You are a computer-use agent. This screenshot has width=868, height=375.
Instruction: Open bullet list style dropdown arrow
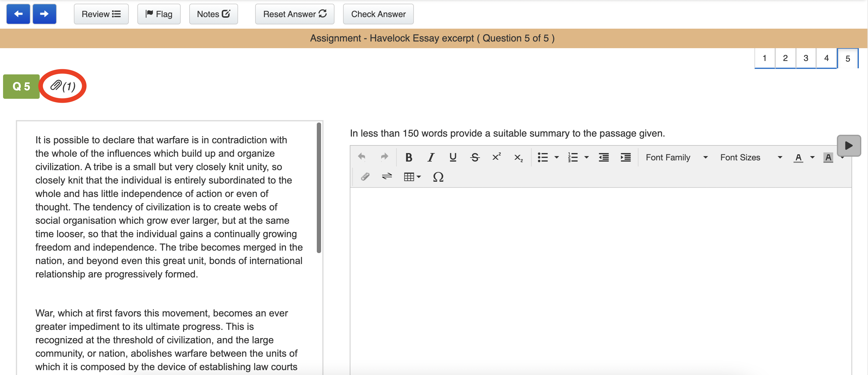click(x=557, y=157)
